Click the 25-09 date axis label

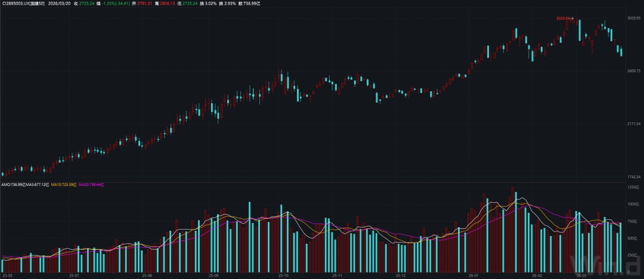(214, 275)
